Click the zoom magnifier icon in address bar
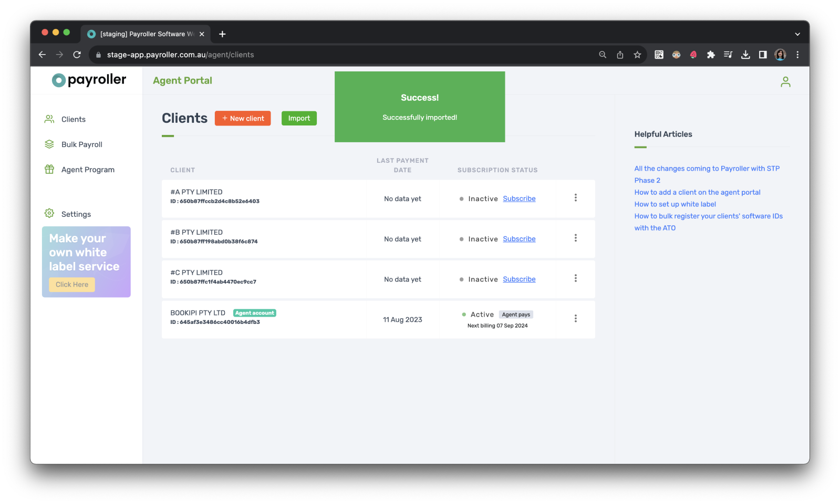 (x=603, y=55)
